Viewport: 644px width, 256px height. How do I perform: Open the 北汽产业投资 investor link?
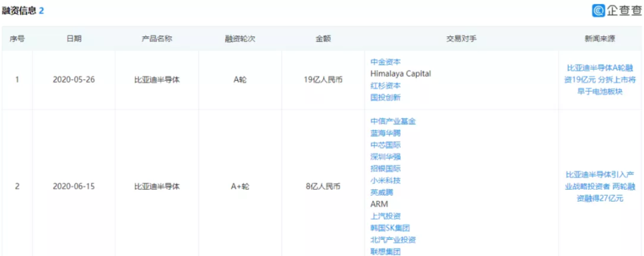pos(393,240)
